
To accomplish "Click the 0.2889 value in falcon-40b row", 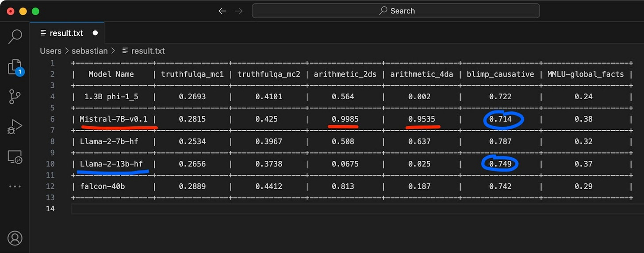I will coord(192,187).
